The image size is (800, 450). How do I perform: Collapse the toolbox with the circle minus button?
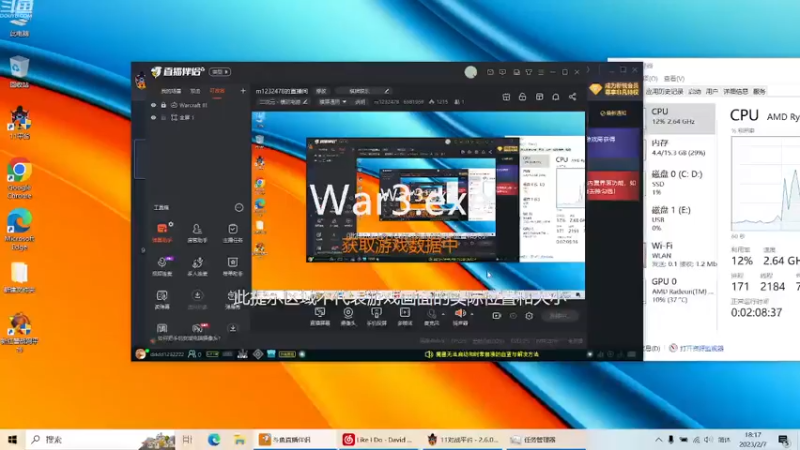[239, 207]
